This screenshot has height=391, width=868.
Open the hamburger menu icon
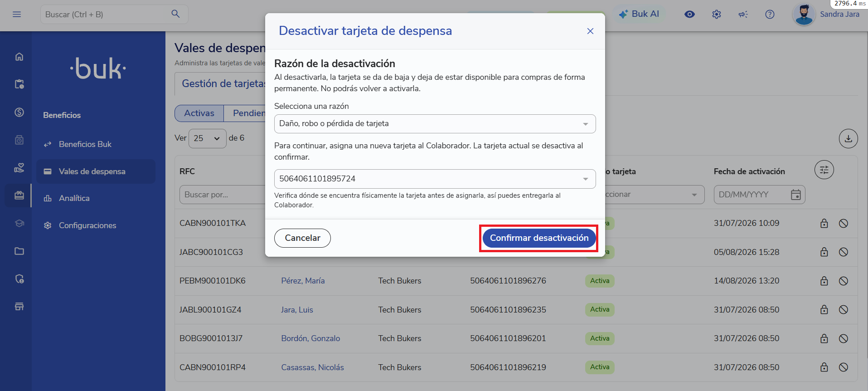click(17, 14)
